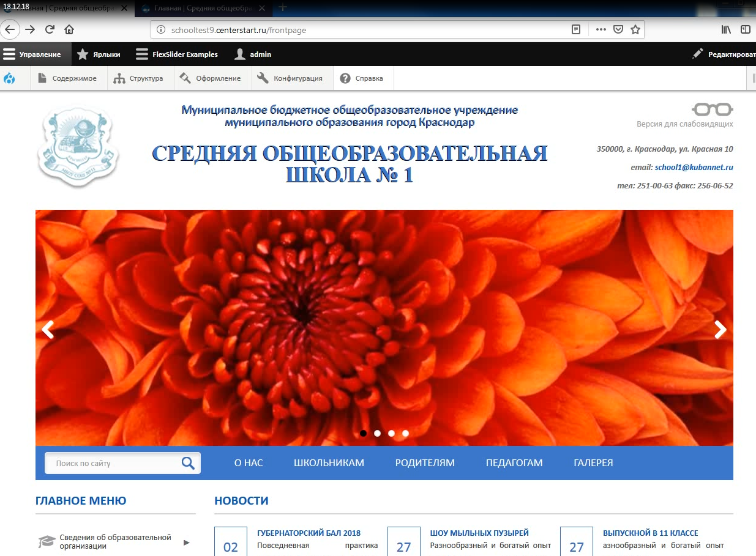Go back using the browser back arrow
756x556 pixels.
click(x=10, y=29)
